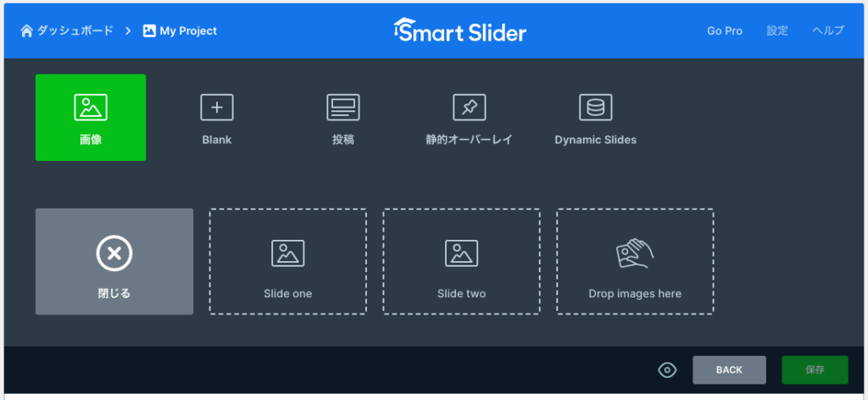Open the 設定 settings menu
868x400 pixels.
point(777,31)
